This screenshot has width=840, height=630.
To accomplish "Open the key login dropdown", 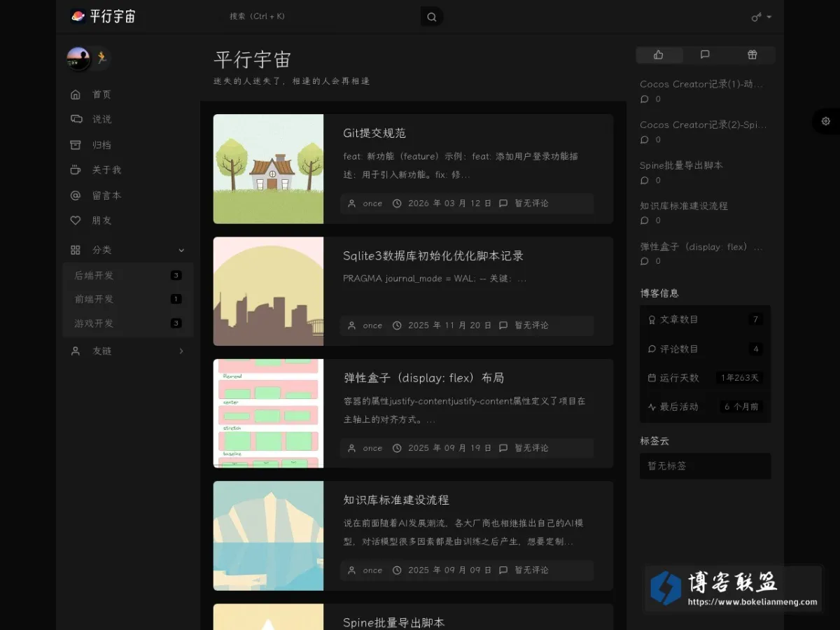I will point(762,17).
